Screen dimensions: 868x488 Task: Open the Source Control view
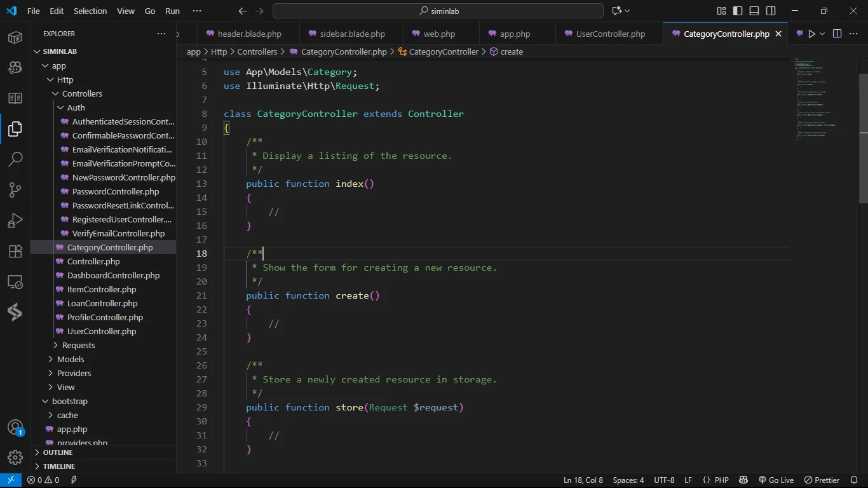click(x=15, y=190)
